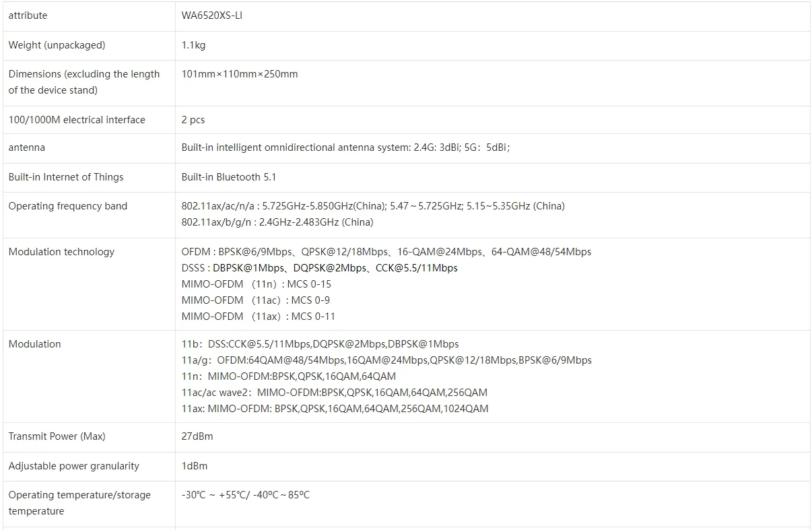Click the 802.11ax/b/g/n 2.4GHz frequency line
Viewport: 812px width, 530px height.
(277, 222)
